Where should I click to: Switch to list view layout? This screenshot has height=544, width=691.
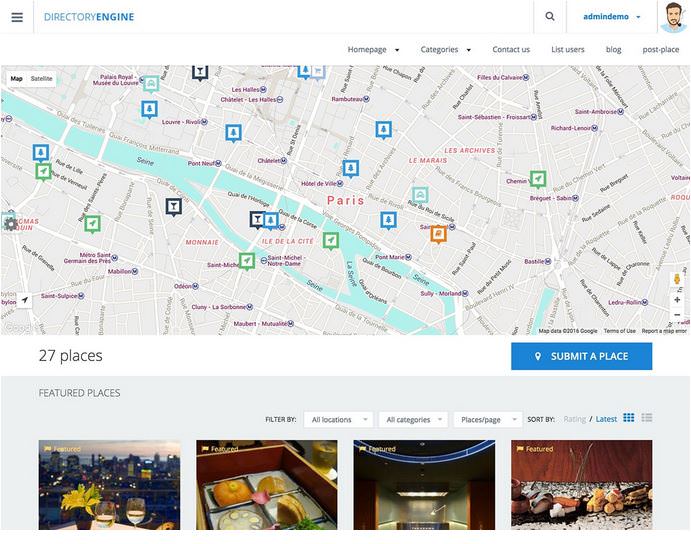click(x=646, y=418)
